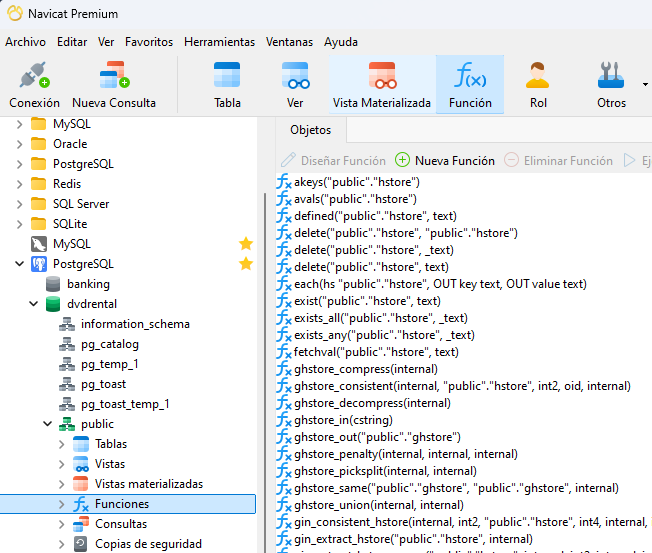Collapse the PostgreSQL connection node
Screen dimensions: 652x553
(19, 264)
